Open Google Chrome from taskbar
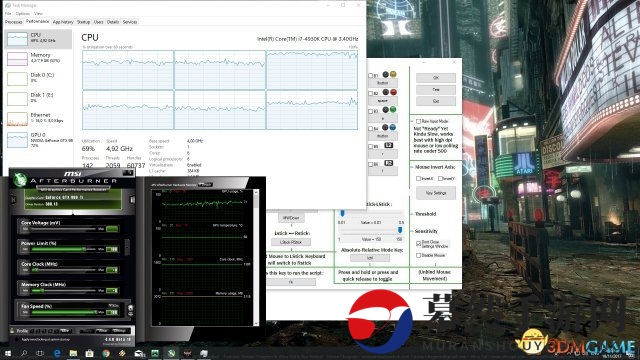 (x=106, y=353)
